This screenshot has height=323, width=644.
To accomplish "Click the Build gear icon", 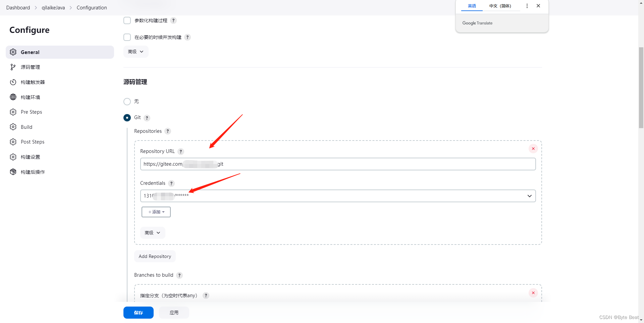I will tap(13, 127).
